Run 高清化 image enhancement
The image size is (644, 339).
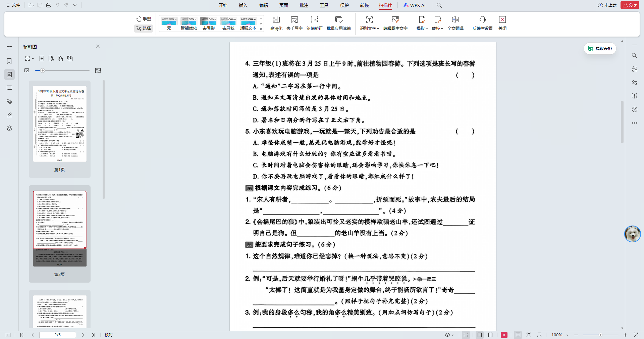coord(276,23)
